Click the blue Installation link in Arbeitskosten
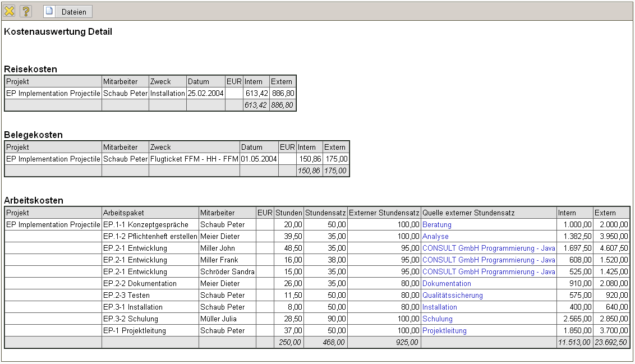This screenshot has width=635, height=364. tap(439, 307)
